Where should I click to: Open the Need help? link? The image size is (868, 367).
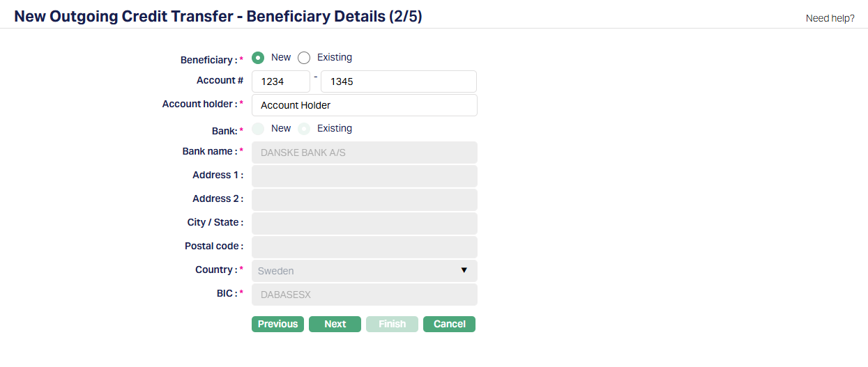[830, 18]
